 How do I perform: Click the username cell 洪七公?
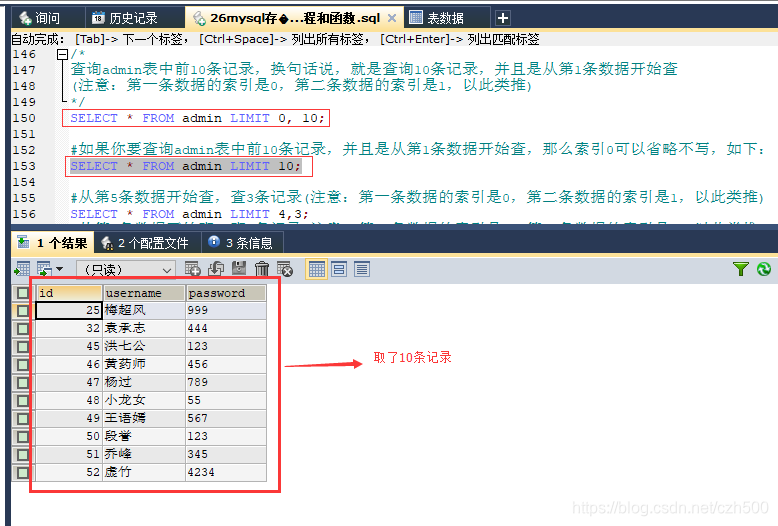pyautogui.click(x=144, y=346)
